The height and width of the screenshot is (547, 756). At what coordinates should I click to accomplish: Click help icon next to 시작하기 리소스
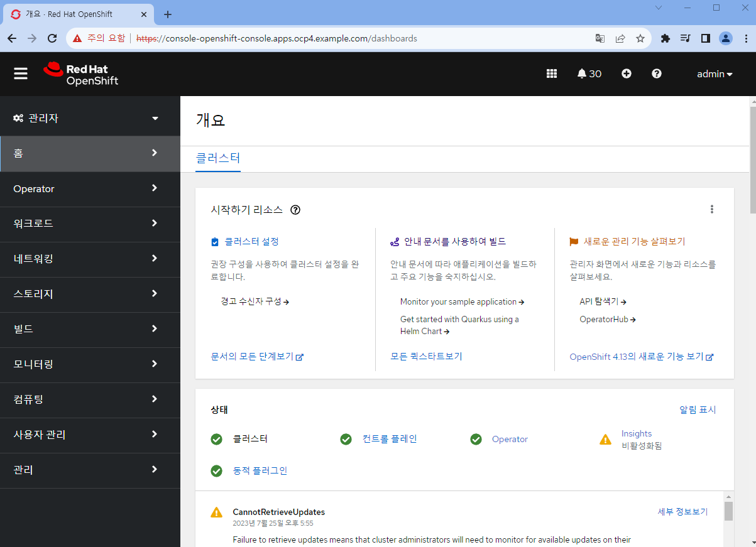(x=295, y=210)
